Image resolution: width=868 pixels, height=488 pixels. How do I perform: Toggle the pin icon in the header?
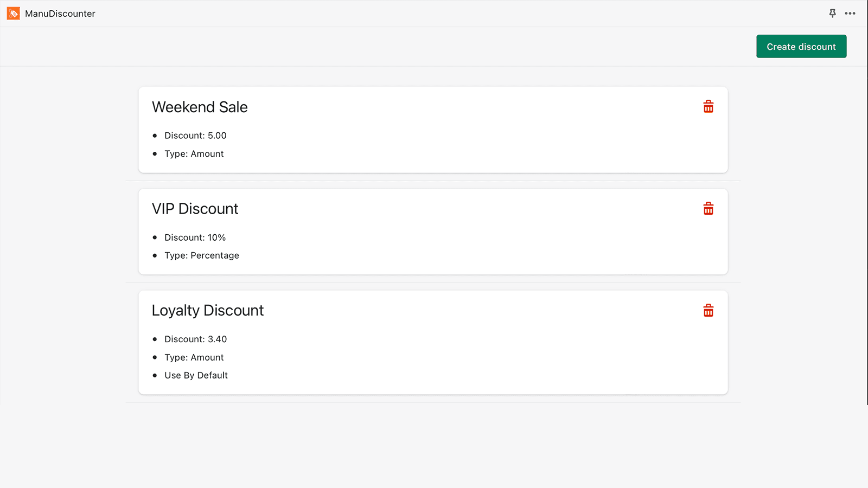point(832,13)
